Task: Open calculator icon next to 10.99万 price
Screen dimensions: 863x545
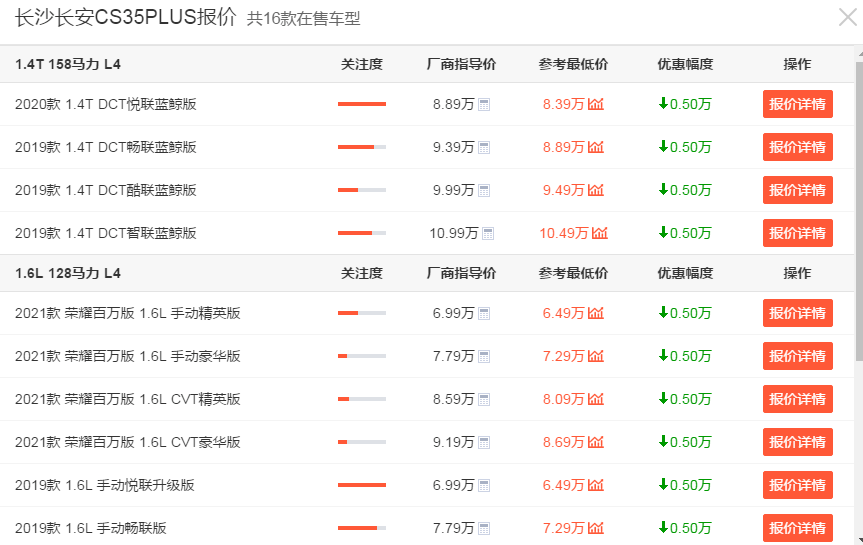Action: (488, 233)
